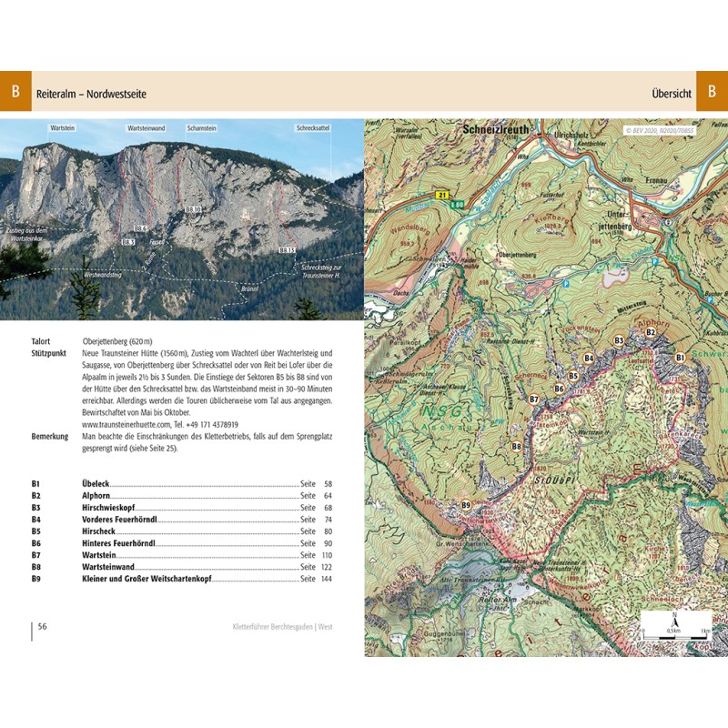Click the B9 marker near Weitschartenkopf on map
The width and height of the screenshot is (728, 728).
tap(466, 505)
